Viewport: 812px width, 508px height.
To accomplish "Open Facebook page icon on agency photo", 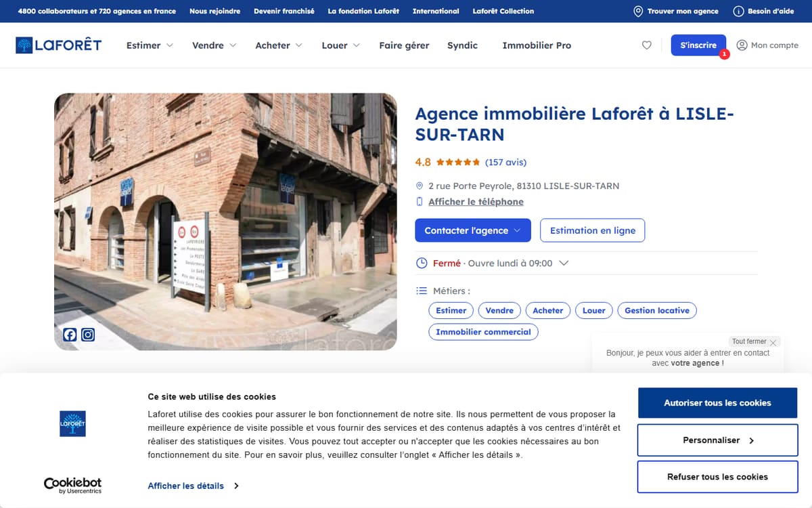I will [x=70, y=335].
